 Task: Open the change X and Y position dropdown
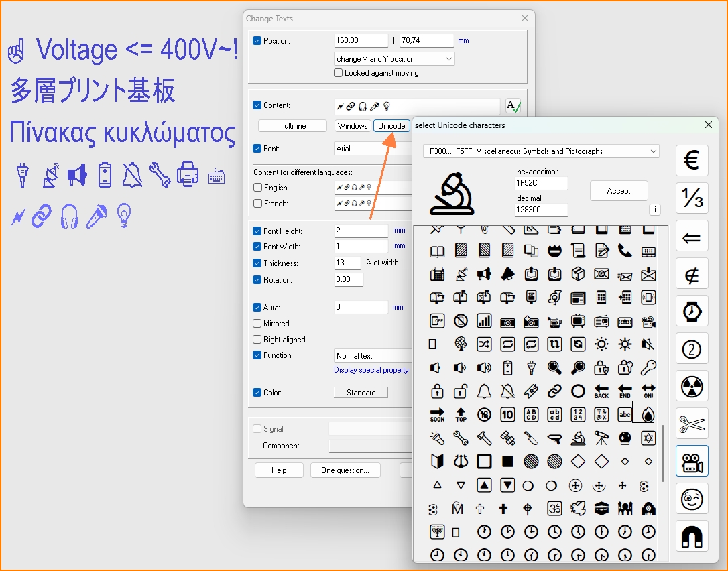pyautogui.click(x=394, y=59)
